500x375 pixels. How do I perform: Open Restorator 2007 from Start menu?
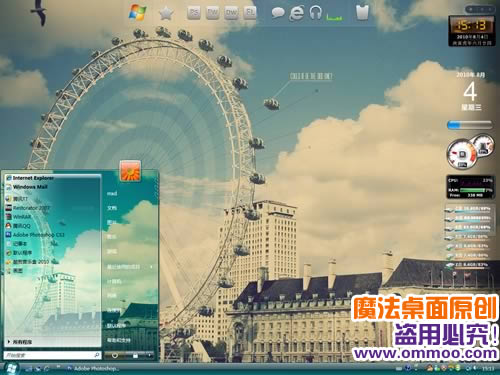tap(28, 208)
